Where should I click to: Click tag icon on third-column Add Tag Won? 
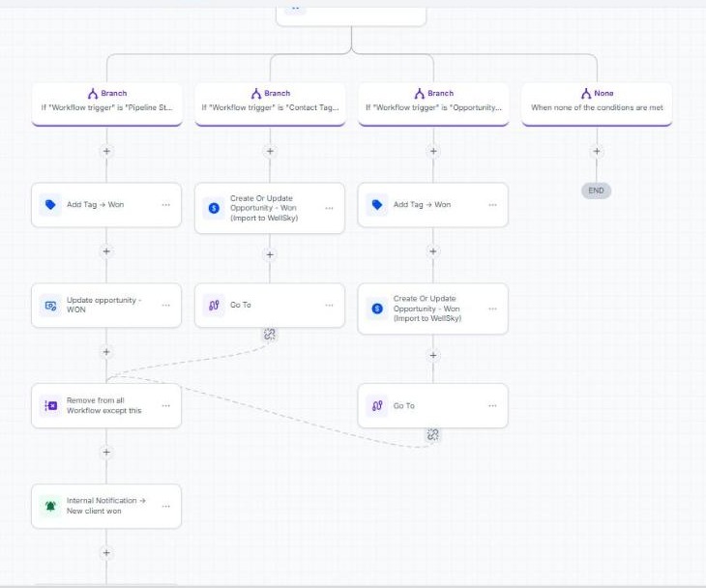[377, 205]
